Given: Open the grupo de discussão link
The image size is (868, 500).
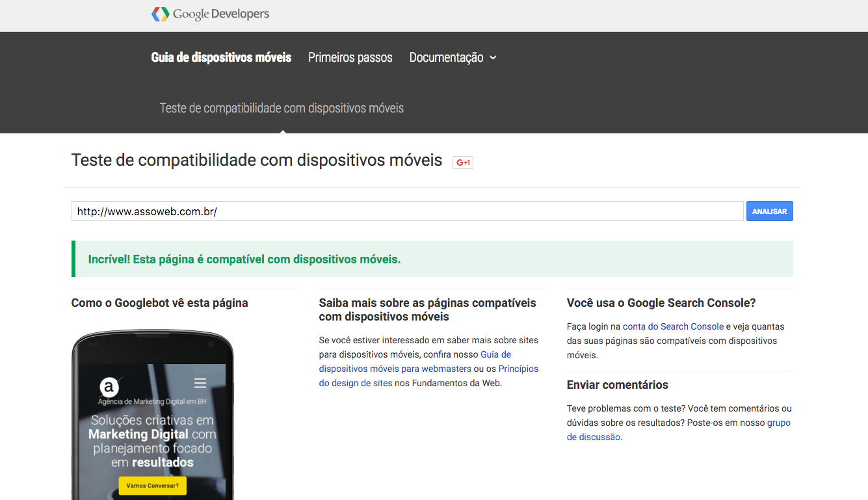Looking at the screenshot, I should (679, 430).
